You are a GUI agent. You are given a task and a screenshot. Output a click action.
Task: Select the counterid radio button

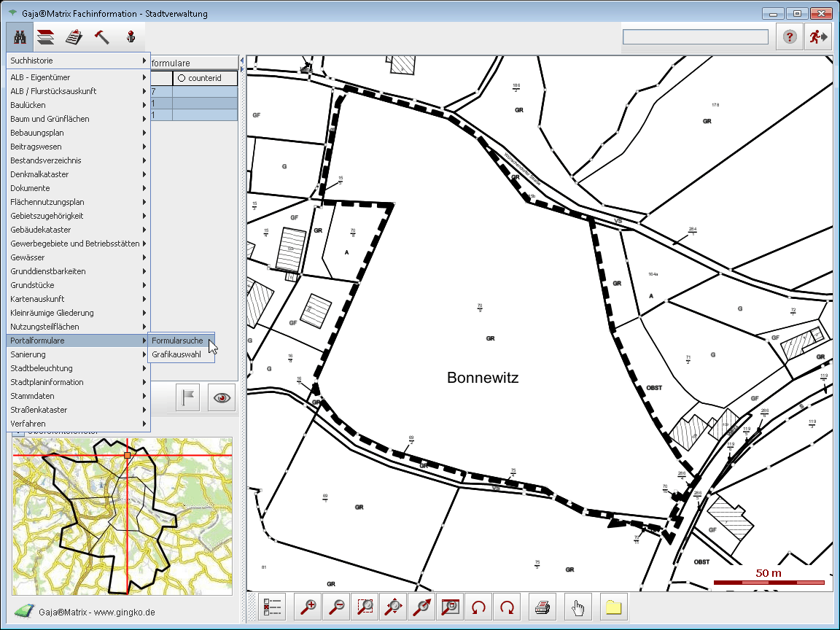pos(182,78)
